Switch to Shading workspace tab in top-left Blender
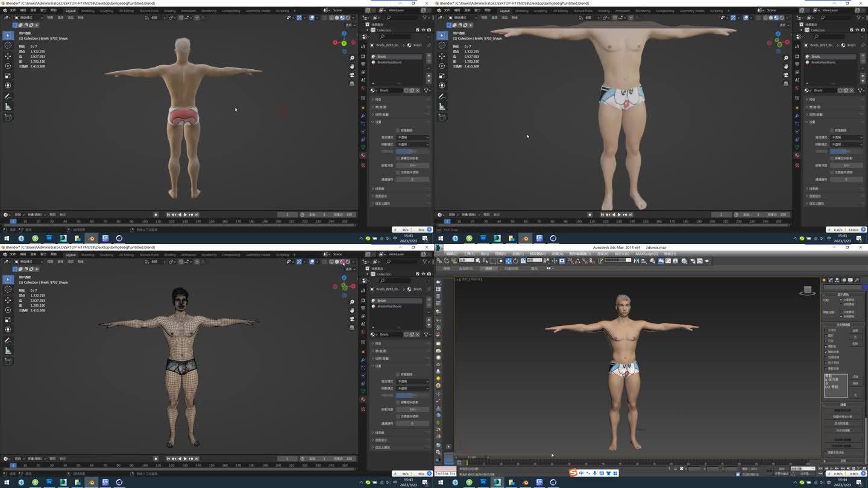The height and width of the screenshot is (488, 868). point(170,10)
